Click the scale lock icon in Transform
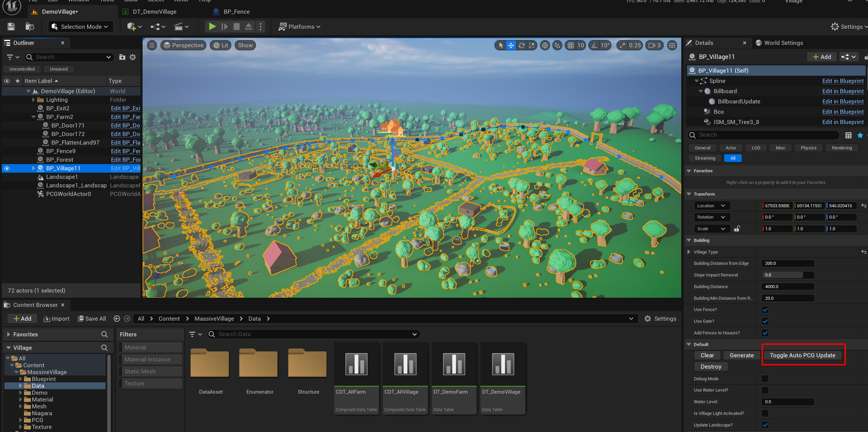 737,229
